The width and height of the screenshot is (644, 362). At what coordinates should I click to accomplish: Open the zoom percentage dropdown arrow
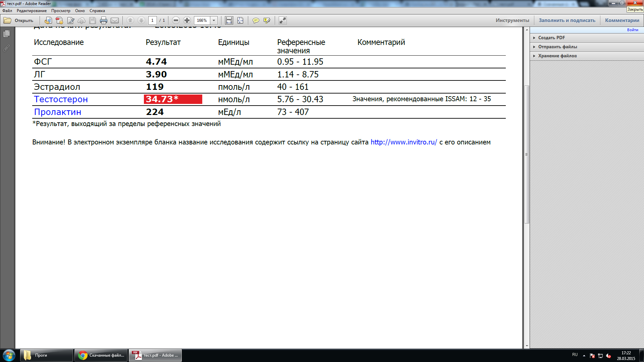tap(214, 20)
